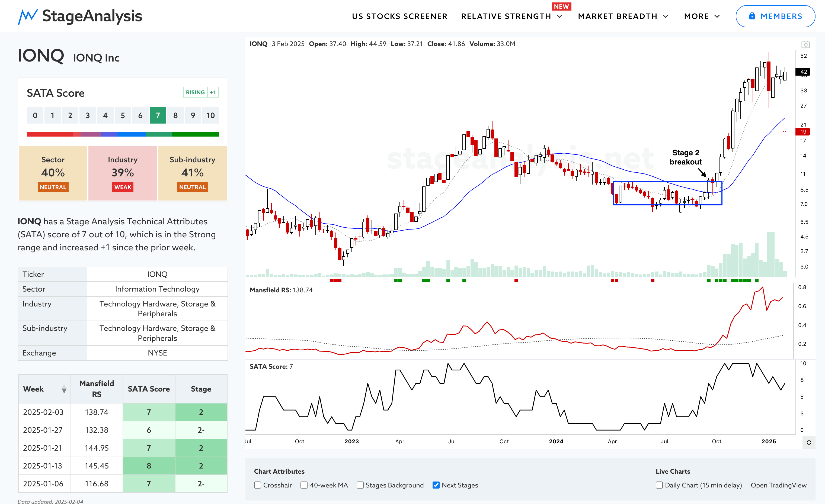The image size is (825, 504).
Task: Uncheck the Next Stages checkbox
Action: pyautogui.click(x=436, y=485)
